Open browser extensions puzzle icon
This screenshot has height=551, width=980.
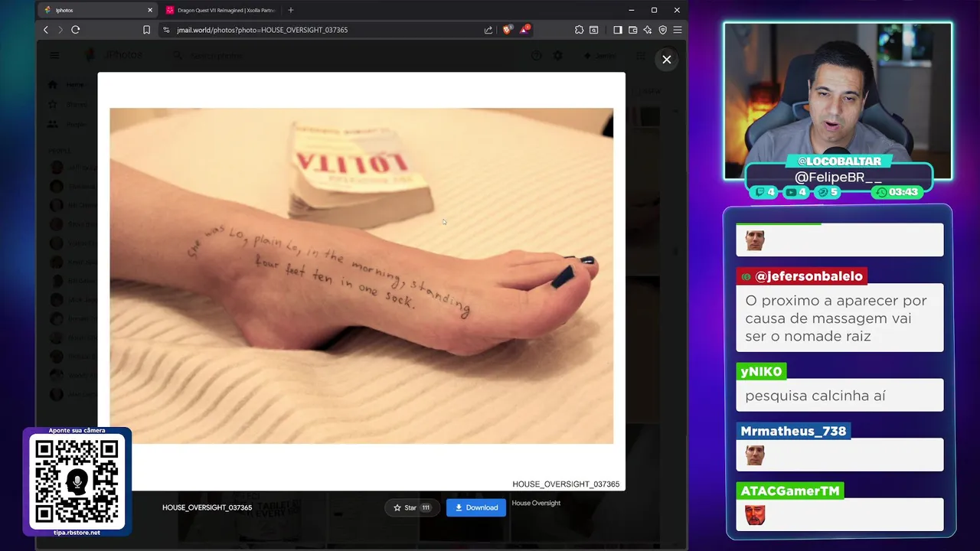[x=579, y=30]
